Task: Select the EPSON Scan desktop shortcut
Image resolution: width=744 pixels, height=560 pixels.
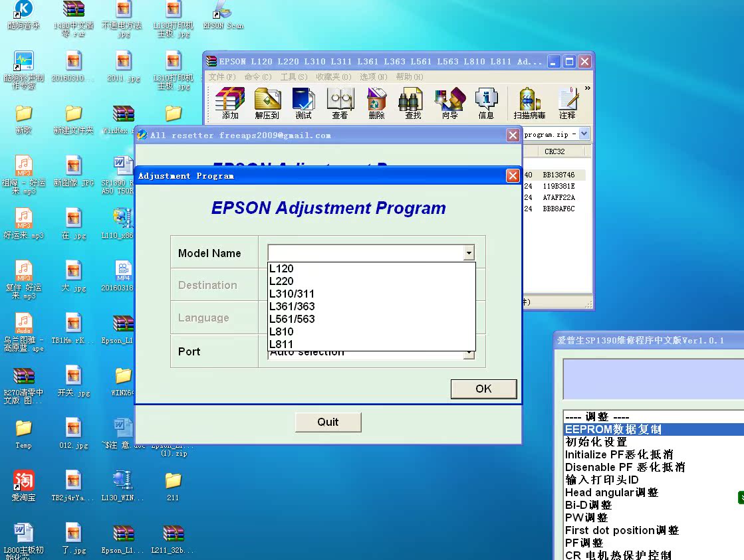Action: click(223, 15)
